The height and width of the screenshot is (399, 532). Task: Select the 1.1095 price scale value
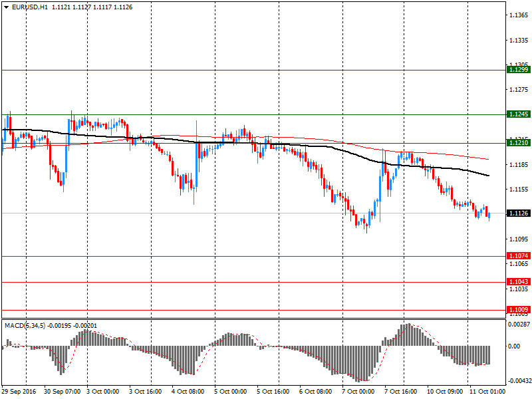click(x=519, y=239)
